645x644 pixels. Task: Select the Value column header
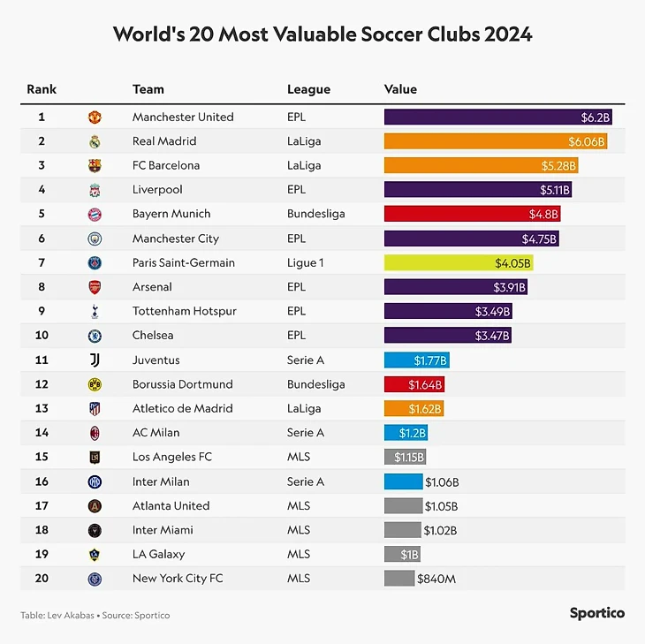[400, 89]
